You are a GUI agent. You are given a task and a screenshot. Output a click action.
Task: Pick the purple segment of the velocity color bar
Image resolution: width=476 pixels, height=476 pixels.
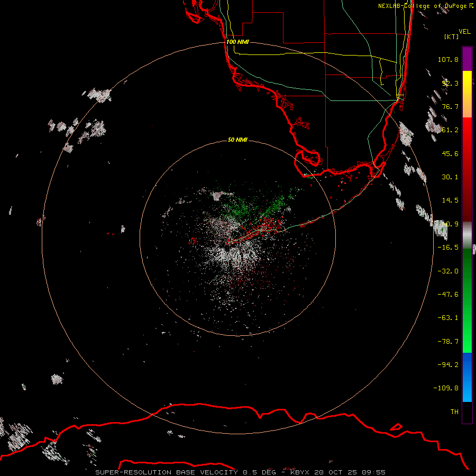pyautogui.click(x=467, y=59)
